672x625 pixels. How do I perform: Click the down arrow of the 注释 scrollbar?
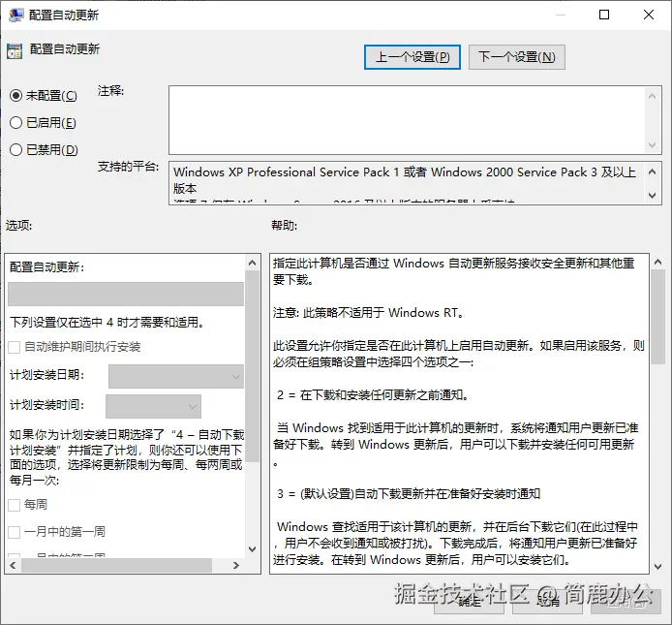pyautogui.click(x=653, y=145)
